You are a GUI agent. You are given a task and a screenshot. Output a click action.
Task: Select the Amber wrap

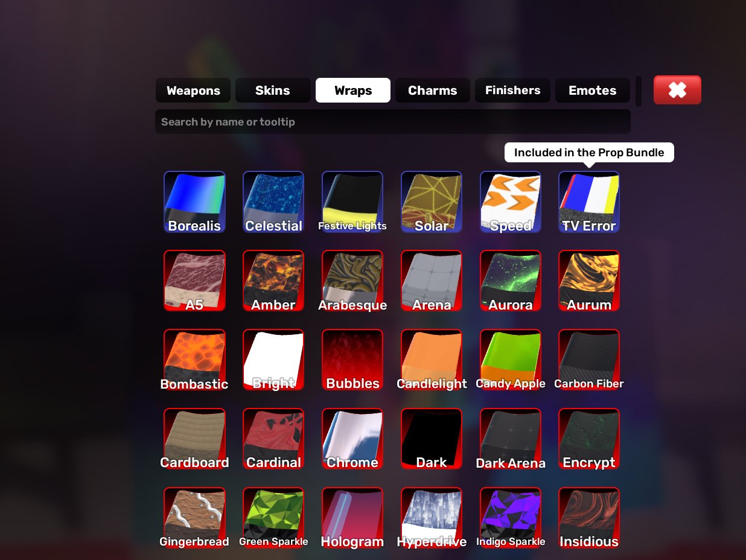point(273,281)
